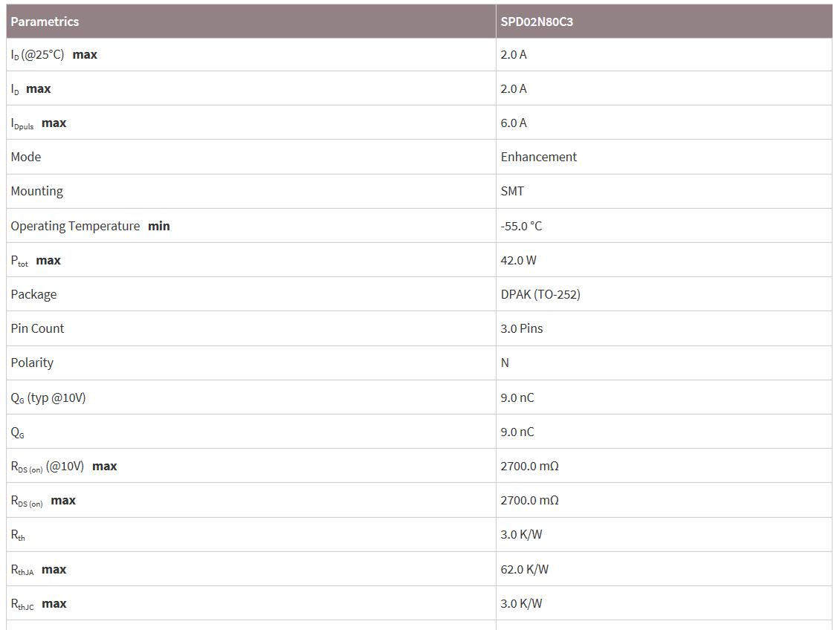Image resolution: width=840 pixels, height=630 pixels.
Task: Click the SPD02N80C3 column header
Action: (537, 22)
